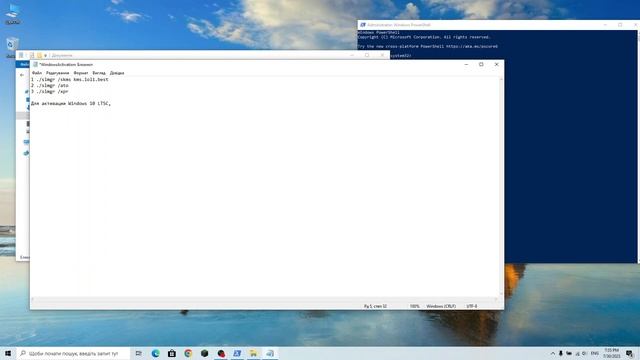Launch Microsoft Edge from the taskbar

point(156,353)
